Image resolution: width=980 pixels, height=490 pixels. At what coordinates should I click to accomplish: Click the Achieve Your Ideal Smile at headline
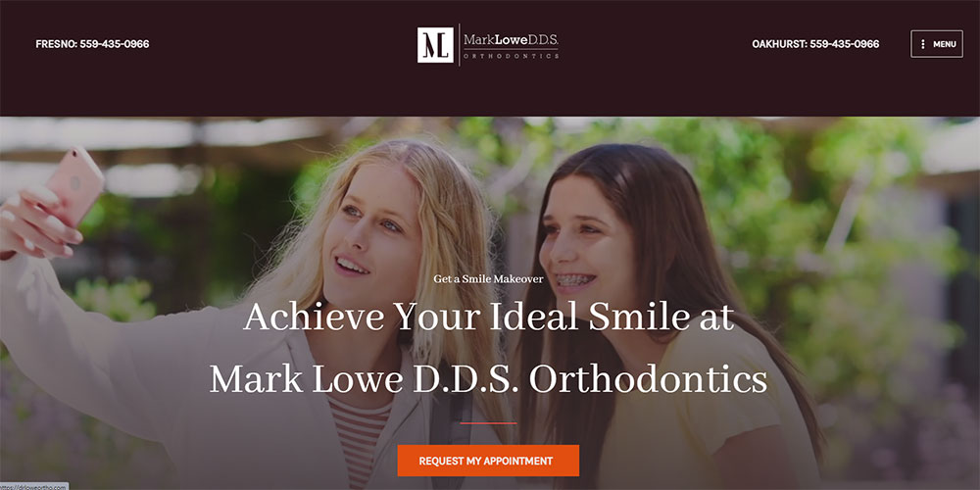(488, 318)
